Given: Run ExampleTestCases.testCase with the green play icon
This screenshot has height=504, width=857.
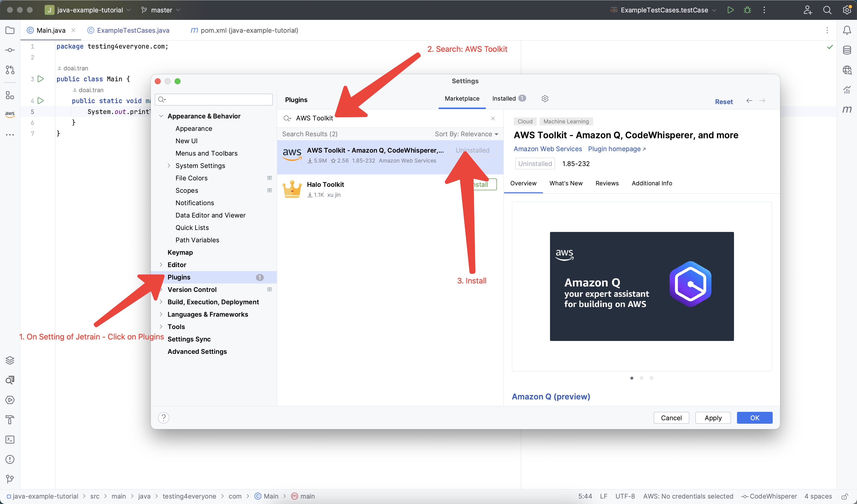Looking at the screenshot, I should click(x=730, y=10).
